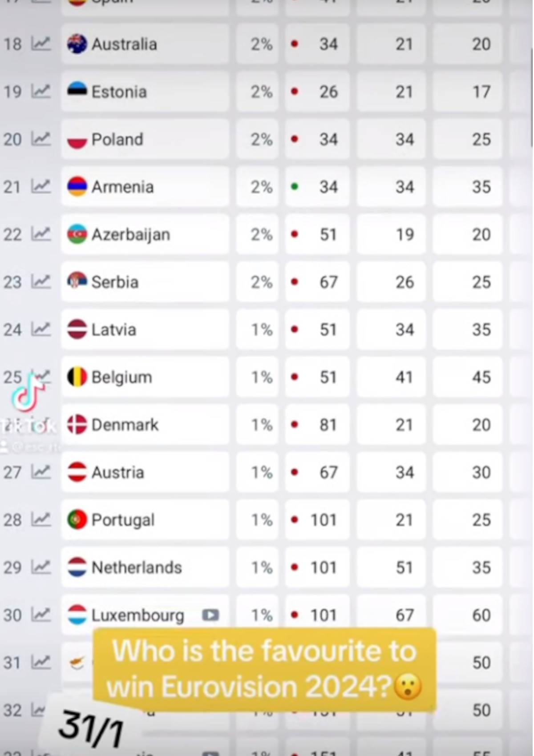534x756 pixels.
Task: Toggle Poland's red odds indicator dot
Action: [x=295, y=139]
